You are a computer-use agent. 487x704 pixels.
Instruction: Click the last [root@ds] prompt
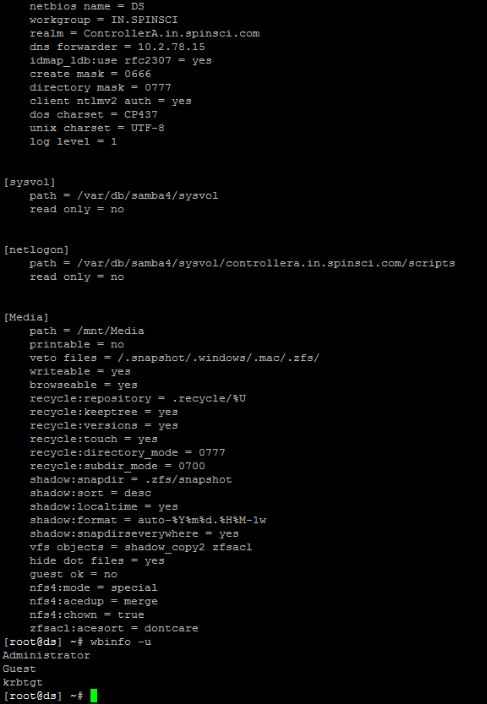(x=43, y=696)
